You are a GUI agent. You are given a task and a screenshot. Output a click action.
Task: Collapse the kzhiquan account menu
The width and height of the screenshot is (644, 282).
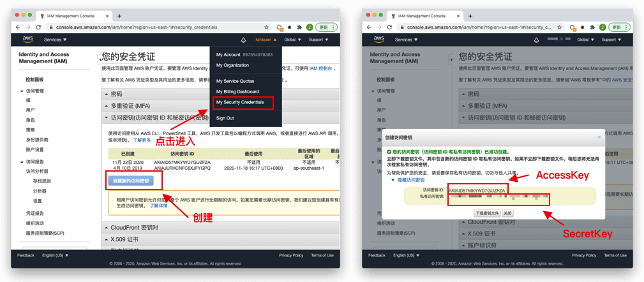click(x=266, y=40)
